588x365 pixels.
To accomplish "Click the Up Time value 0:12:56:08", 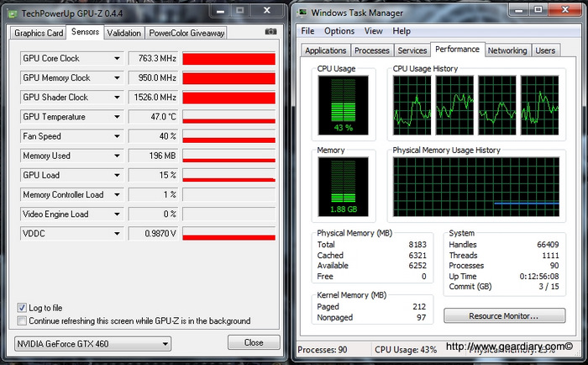I will [x=539, y=277].
